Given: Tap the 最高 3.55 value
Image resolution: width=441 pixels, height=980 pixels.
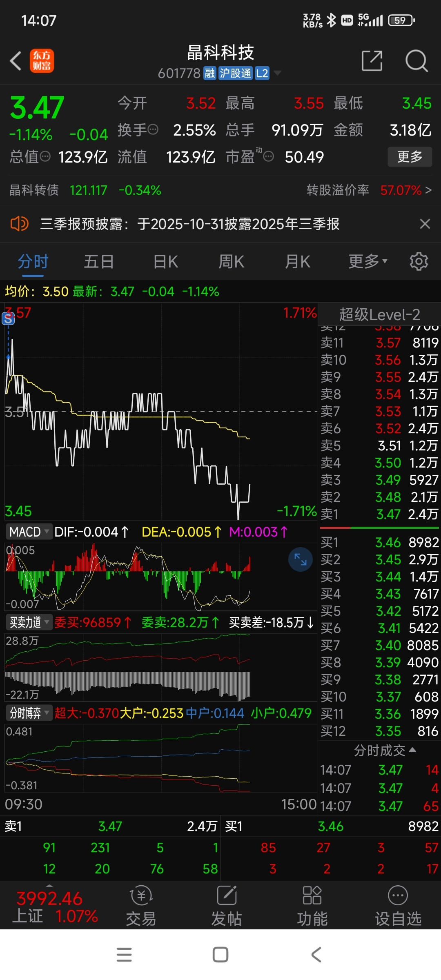Looking at the screenshot, I should point(309,103).
